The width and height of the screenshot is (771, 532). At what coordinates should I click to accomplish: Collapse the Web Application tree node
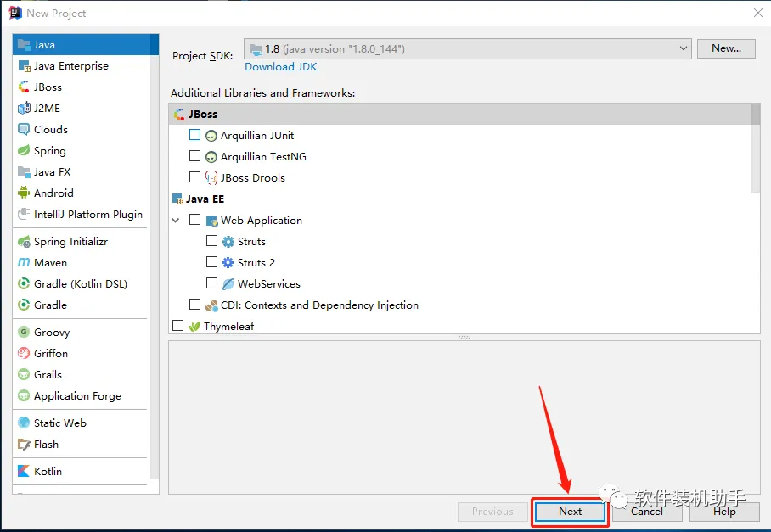click(176, 220)
